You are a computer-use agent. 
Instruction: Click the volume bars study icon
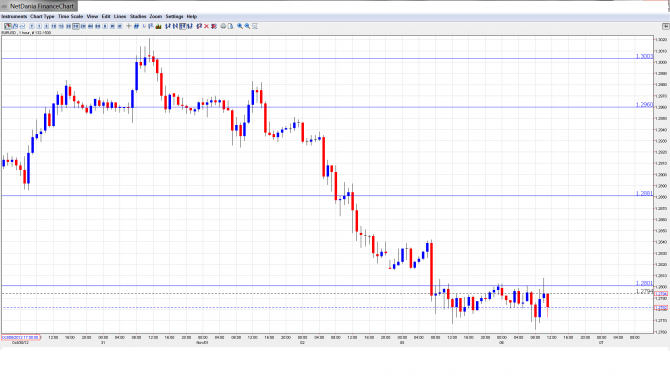click(159, 26)
